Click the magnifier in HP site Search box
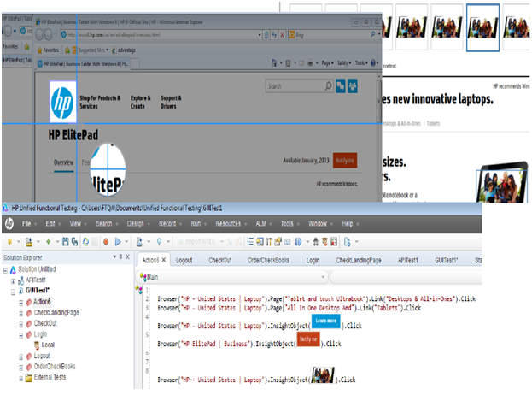This screenshot has height=395, width=532. click(328, 86)
